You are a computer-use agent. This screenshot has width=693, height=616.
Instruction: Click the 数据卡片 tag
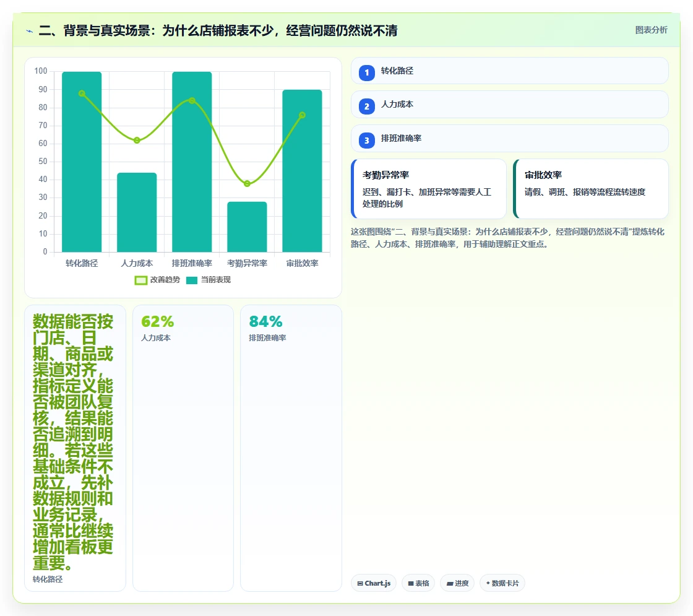coord(502,583)
